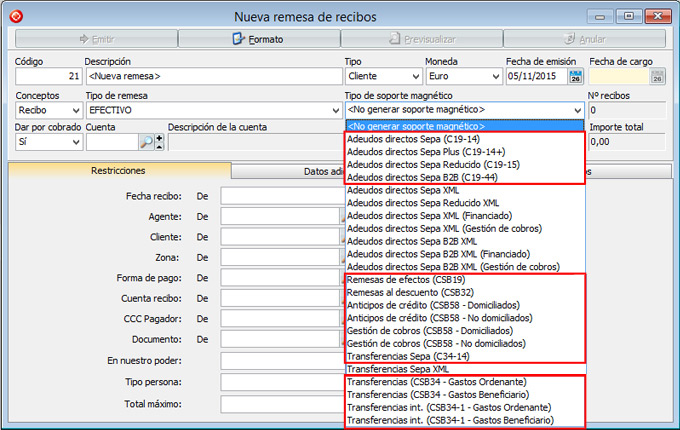Click the Formato toolbar button

coord(258,39)
